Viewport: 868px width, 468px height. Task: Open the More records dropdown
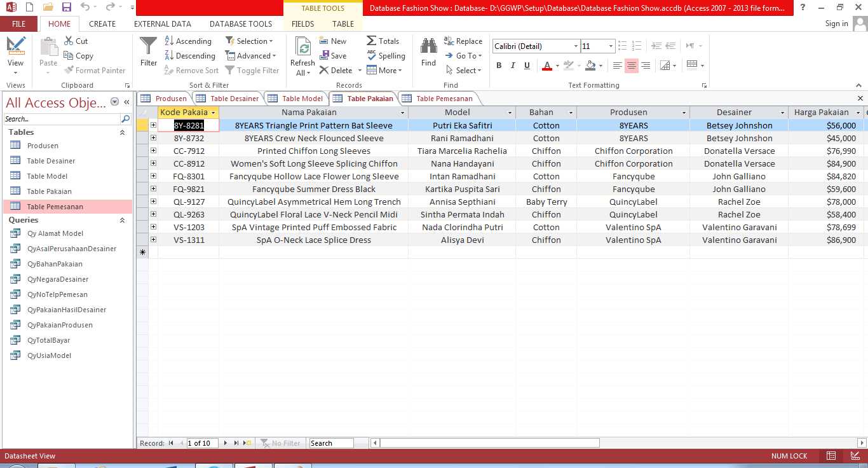point(385,71)
